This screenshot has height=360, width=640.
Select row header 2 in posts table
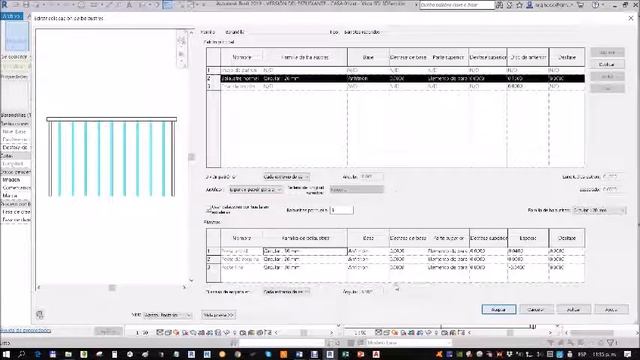click(x=213, y=259)
